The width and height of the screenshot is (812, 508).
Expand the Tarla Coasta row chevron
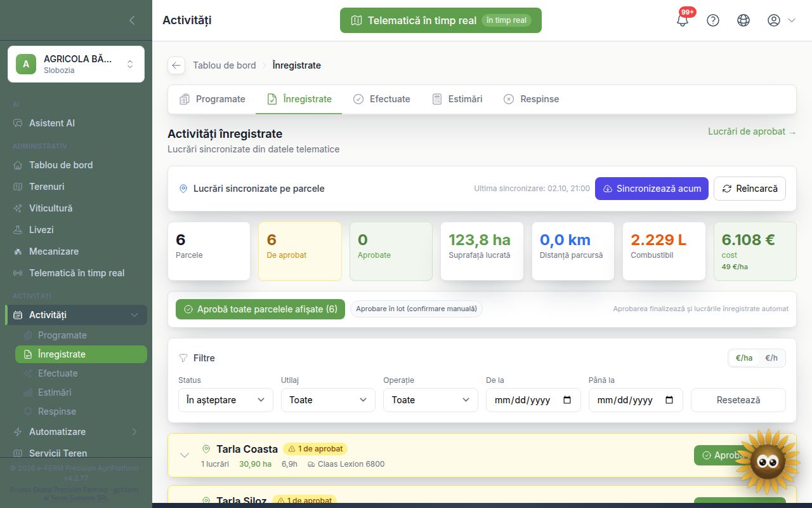[x=185, y=455]
